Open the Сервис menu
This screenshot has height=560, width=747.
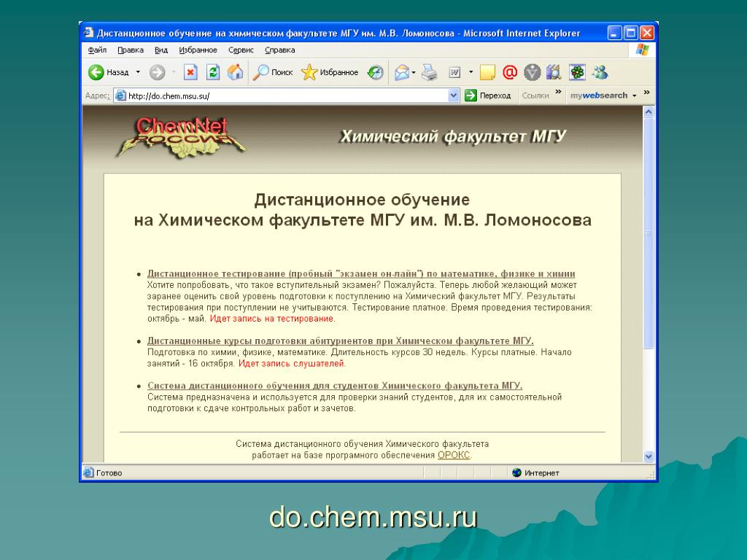(x=241, y=50)
